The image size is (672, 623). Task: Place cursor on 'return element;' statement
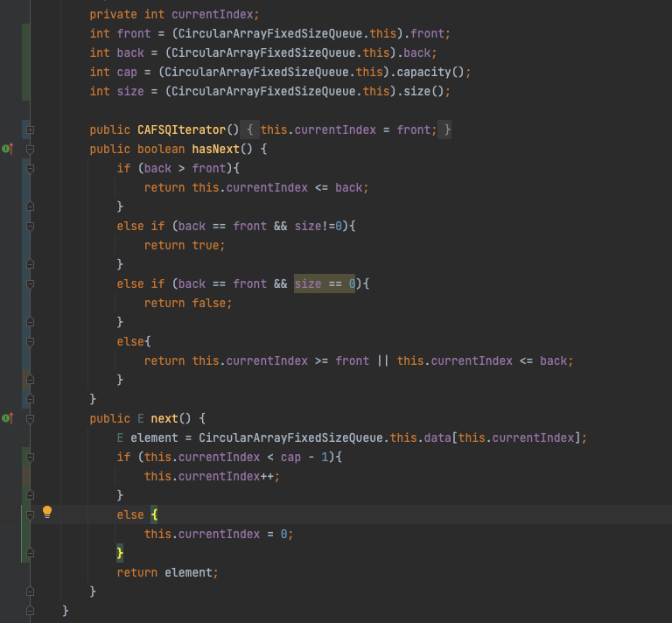[x=166, y=572]
